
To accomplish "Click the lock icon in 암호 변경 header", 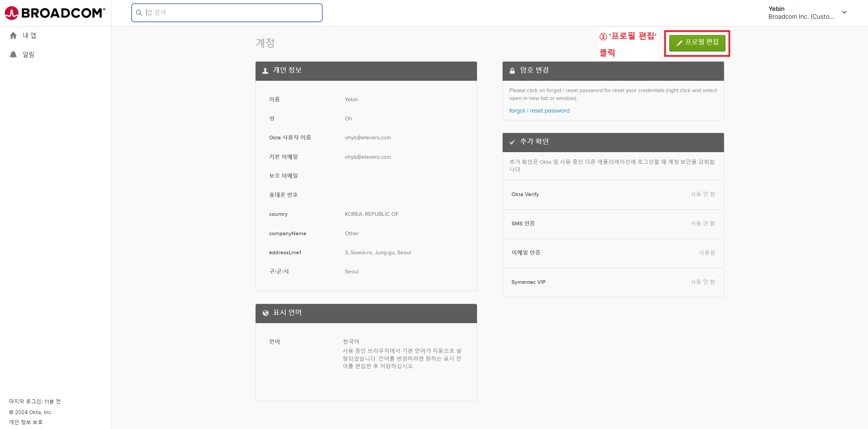I will point(512,71).
